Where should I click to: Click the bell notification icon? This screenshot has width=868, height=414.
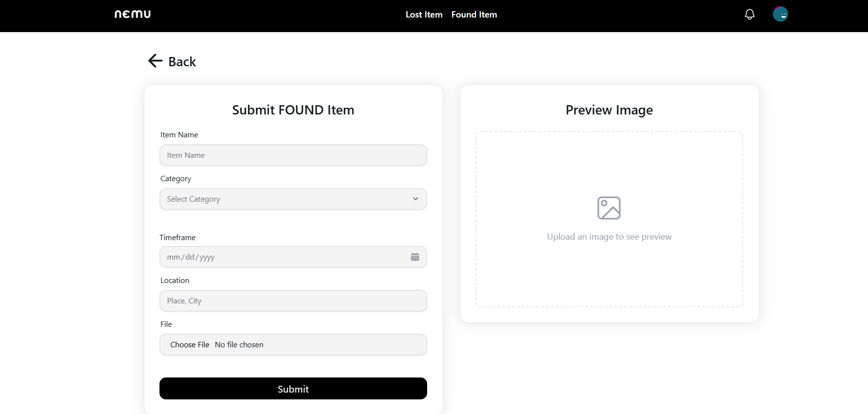tap(750, 14)
